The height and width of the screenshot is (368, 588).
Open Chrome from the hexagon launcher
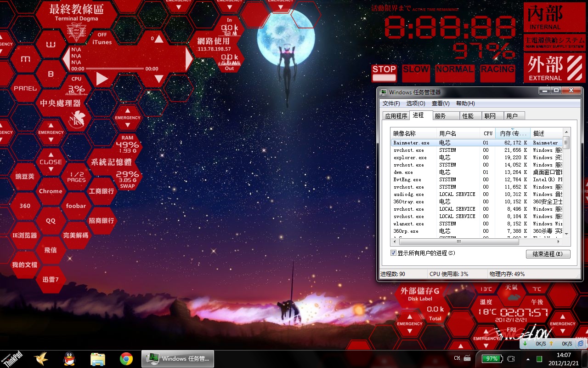pyautogui.click(x=51, y=191)
